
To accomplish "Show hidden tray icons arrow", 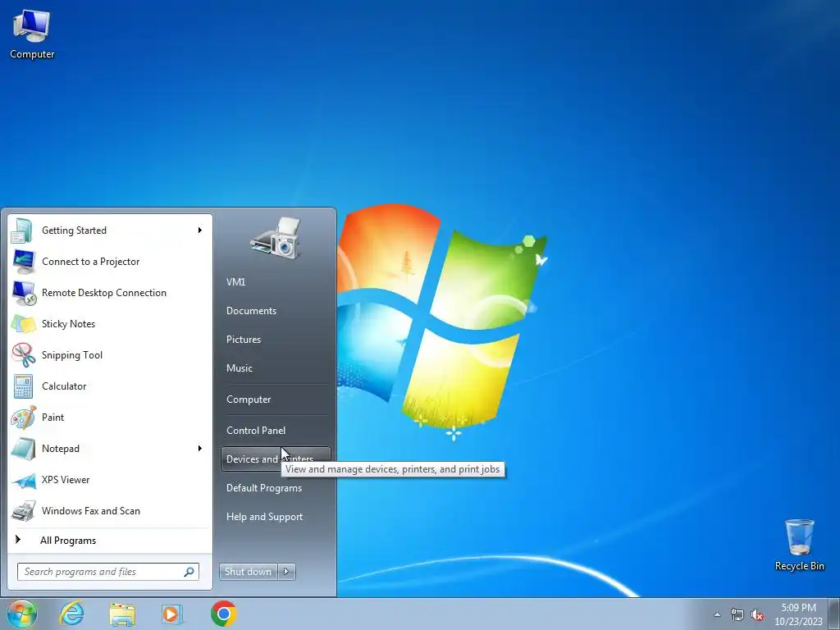I will click(x=717, y=615).
